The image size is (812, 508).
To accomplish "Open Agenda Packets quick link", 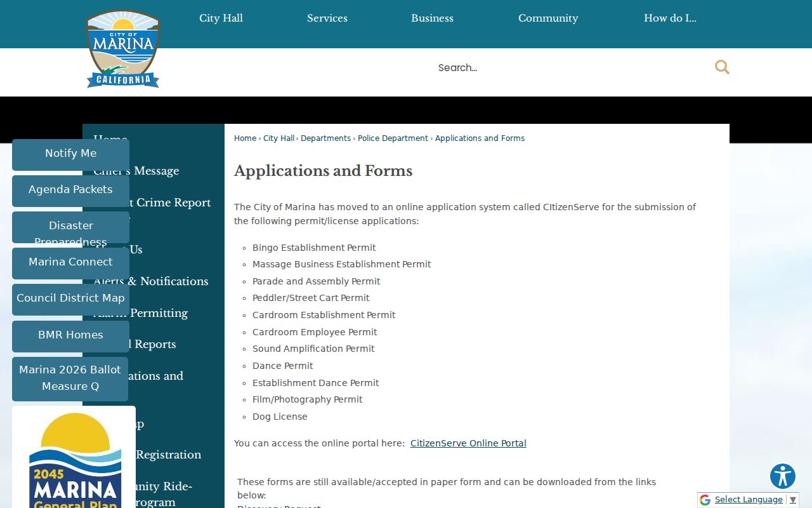I will pos(70,190).
